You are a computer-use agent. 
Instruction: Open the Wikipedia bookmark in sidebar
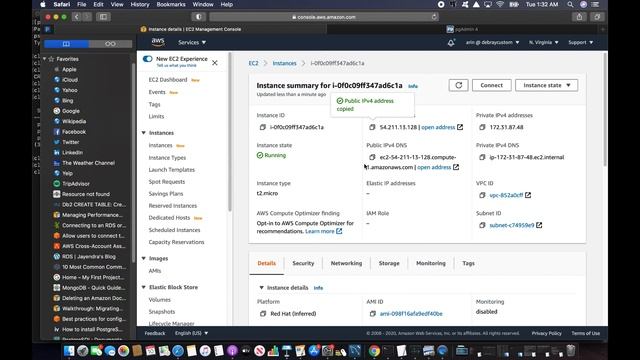[x=74, y=121]
